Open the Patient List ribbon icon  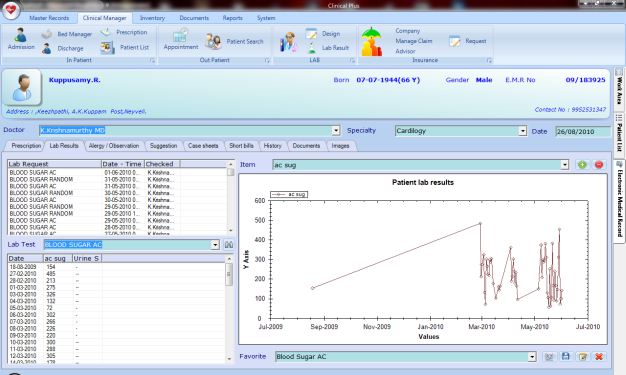(x=107, y=48)
